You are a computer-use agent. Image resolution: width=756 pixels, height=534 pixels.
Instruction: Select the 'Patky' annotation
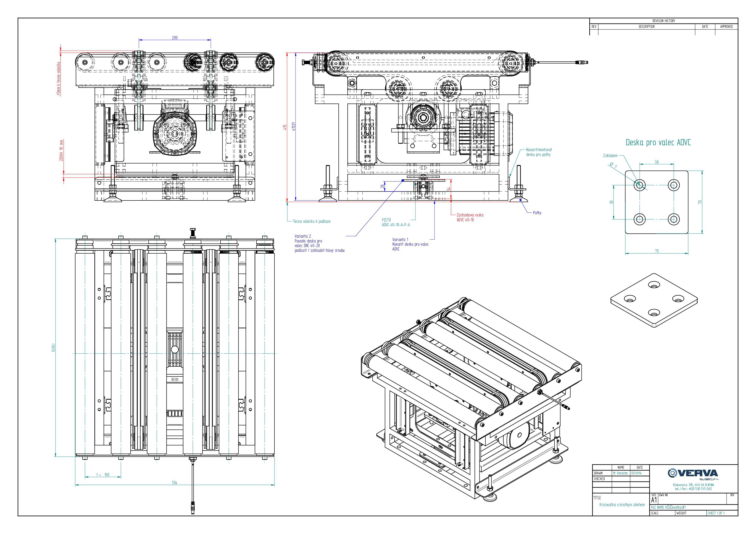(537, 213)
